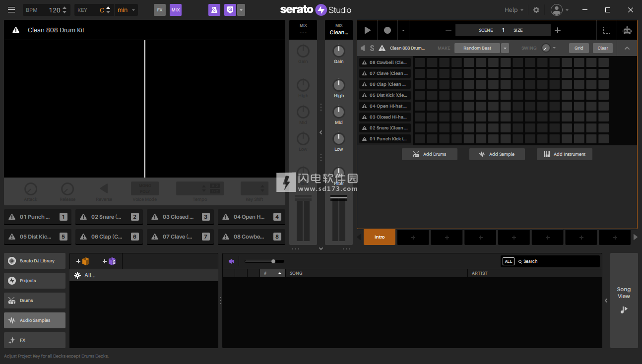Open the settings gear

[536, 10]
